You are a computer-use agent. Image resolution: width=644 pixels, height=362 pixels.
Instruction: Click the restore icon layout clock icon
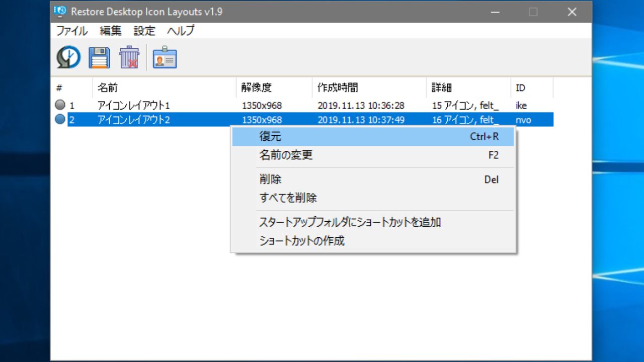pyautogui.click(x=68, y=57)
